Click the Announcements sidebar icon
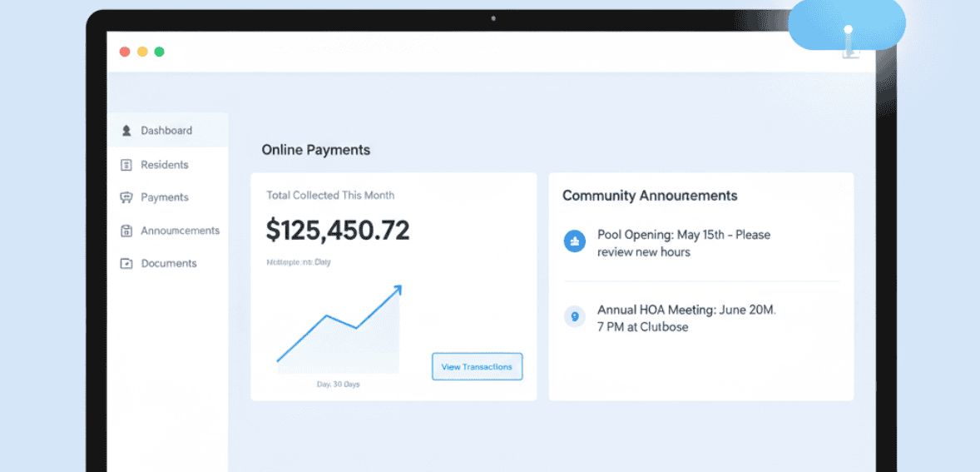The height and width of the screenshot is (472, 980). pos(126,231)
